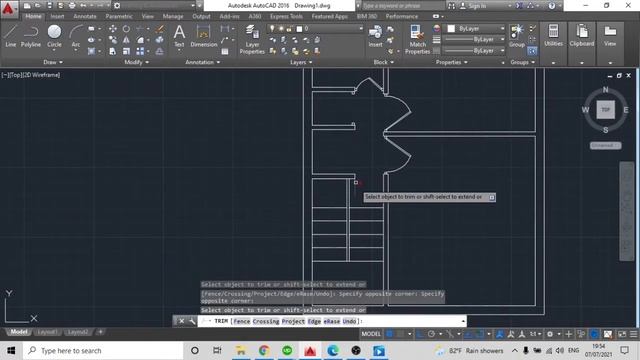Expand the Properties panel

[451, 62]
